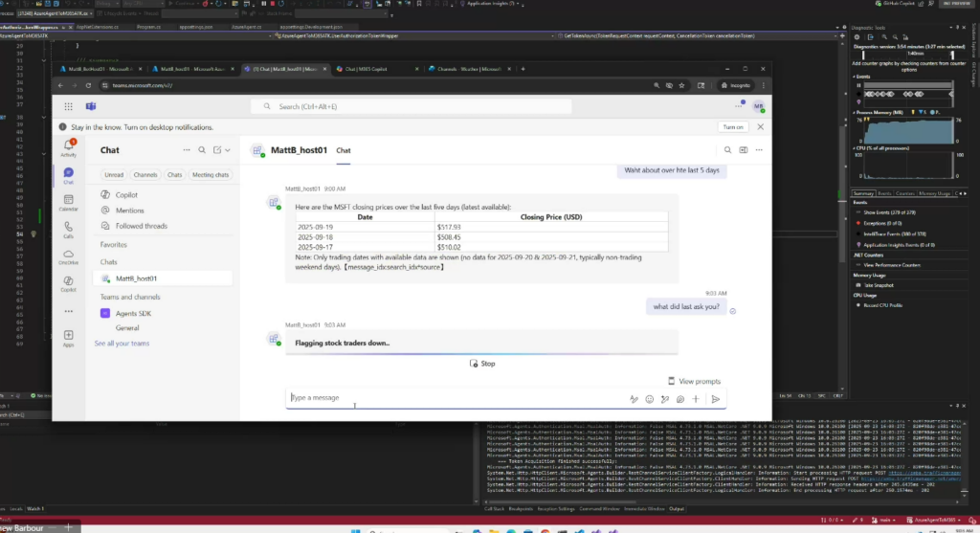Viewport: 980px width, 533px height.
Task: Open the Summary tab in Diagnostic Tools
Action: tap(863, 193)
